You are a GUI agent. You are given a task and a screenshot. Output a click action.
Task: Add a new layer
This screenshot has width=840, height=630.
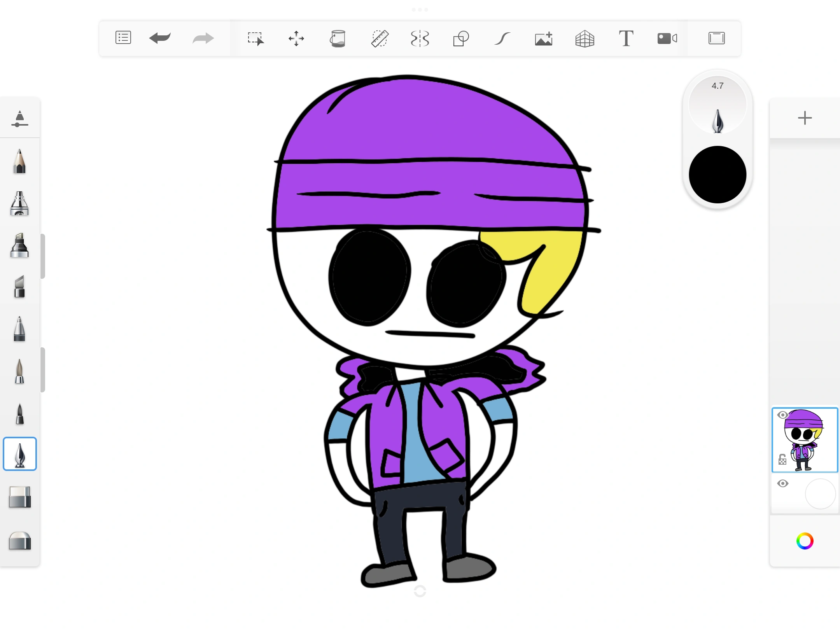coord(805,118)
